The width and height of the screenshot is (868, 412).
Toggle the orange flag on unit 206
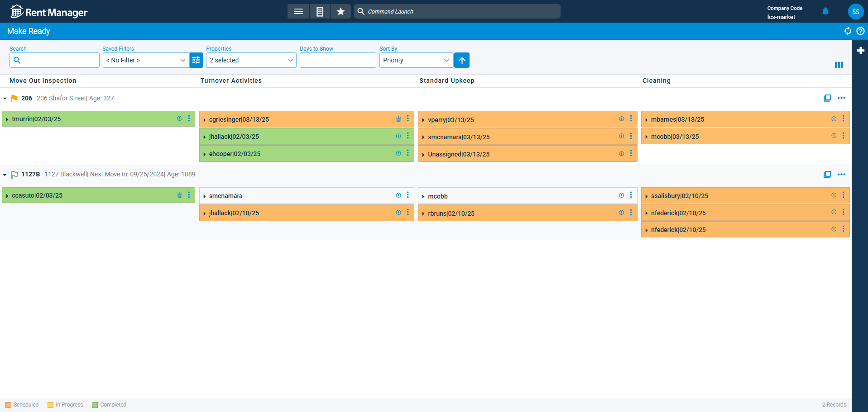tap(14, 98)
